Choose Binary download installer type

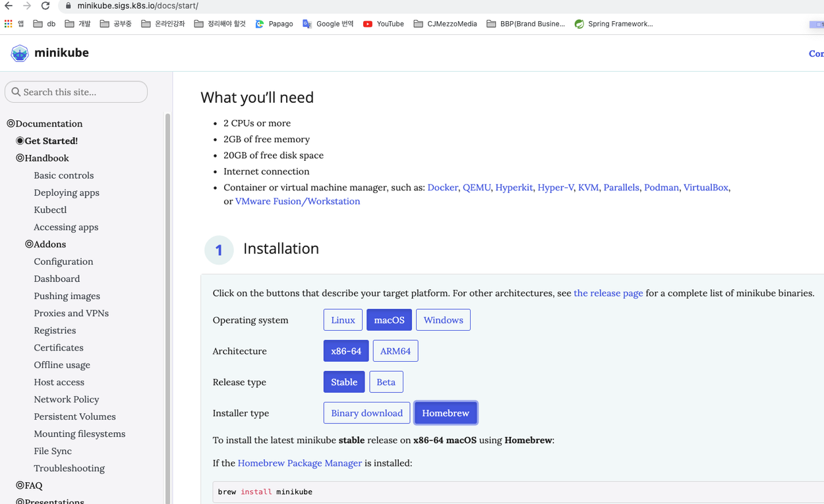point(367,413)
